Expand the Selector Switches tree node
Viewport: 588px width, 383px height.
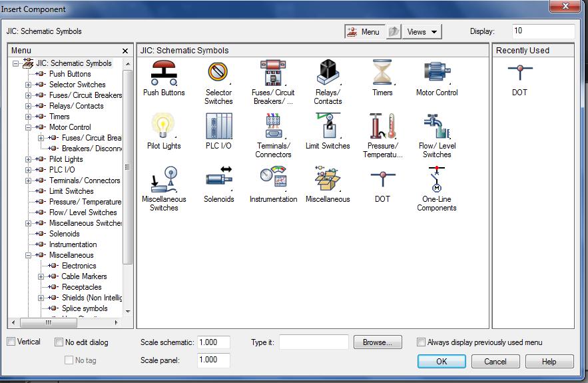tap(28, 85)
